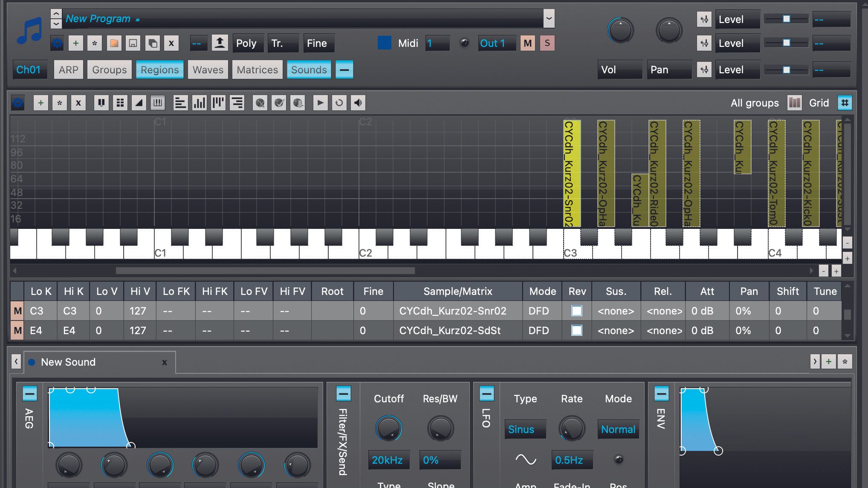The width and height of the screenshot is (868, 488).
Task: Open the Out 1 output selector
Action: (496, 43)
